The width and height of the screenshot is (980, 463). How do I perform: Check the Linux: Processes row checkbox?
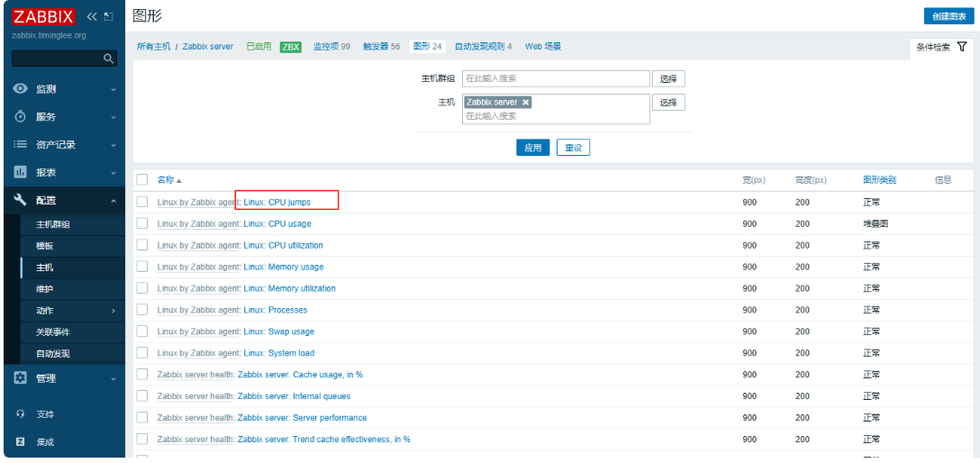(142, 310)
